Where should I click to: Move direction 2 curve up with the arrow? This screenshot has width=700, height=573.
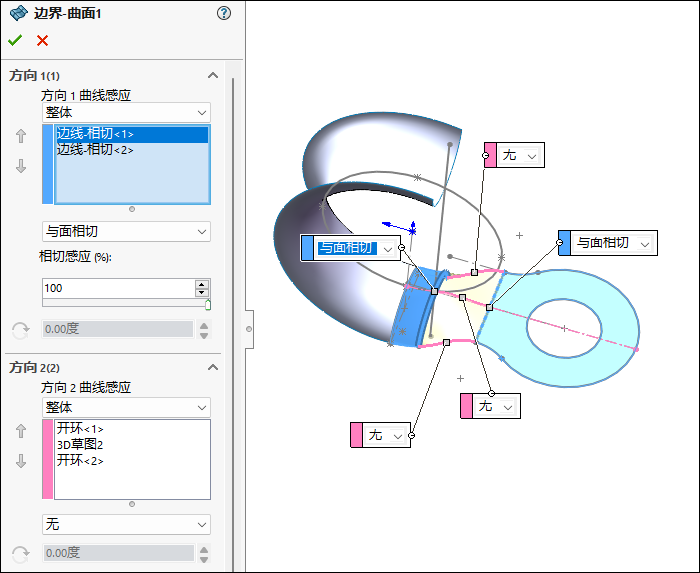coord(21,431)
